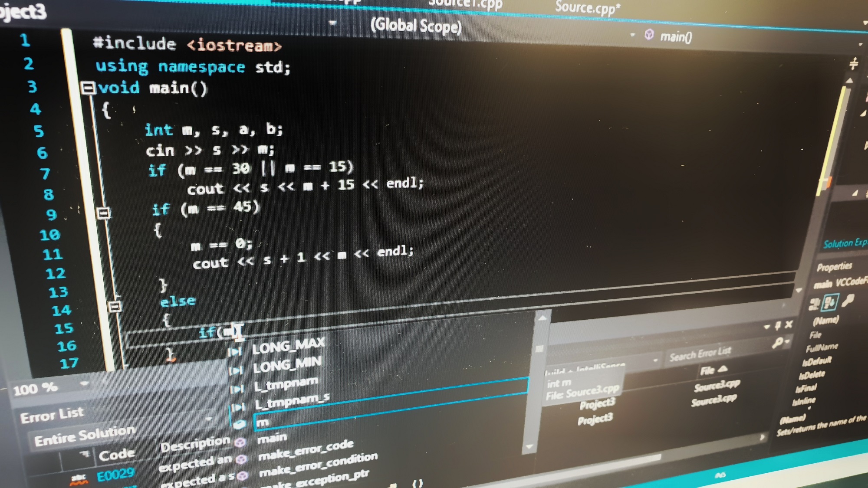868x488 pixels.
Task: Open the E0029 error code link
Action: tap(115, 475)
